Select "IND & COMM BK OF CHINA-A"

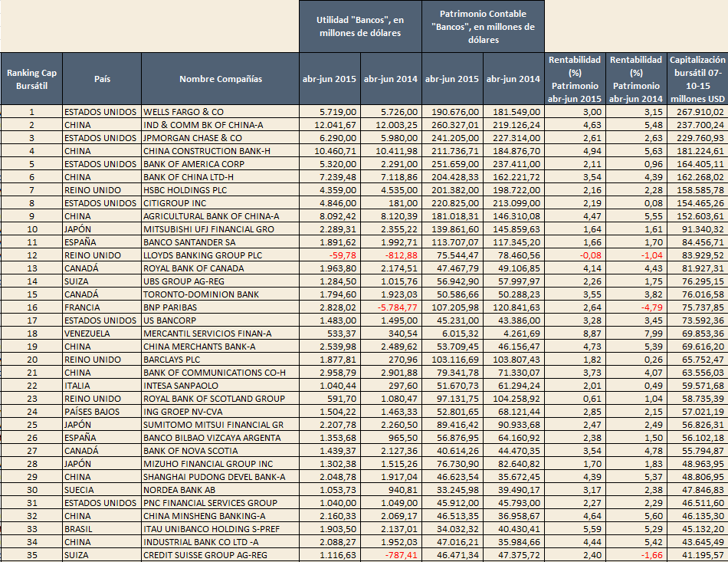(221, 125)
